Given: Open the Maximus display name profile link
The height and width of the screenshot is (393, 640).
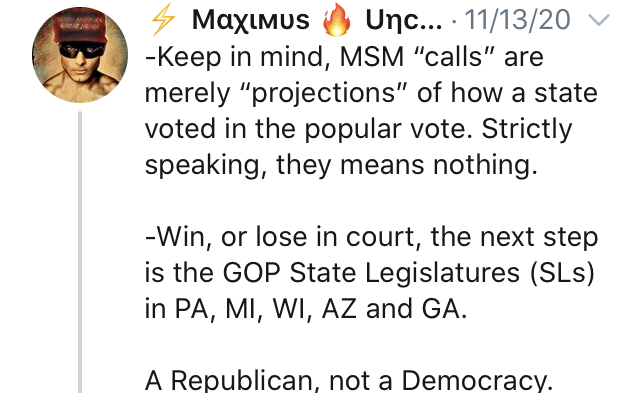Looking at the screenshot, I should click(x=251, y=20).
